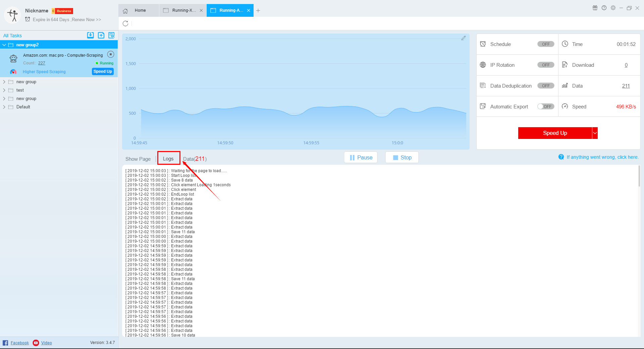Viewport: 644px width, 349px height.
Task: Open the help question-mark icon in title bar
Action: 604,8
